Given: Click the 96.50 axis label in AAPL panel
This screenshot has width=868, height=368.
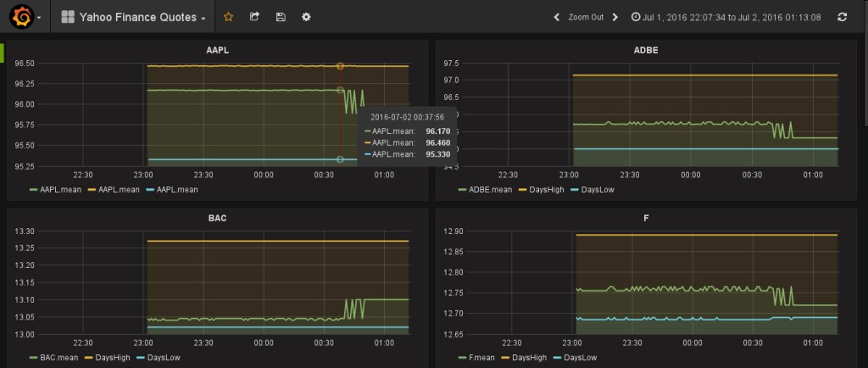Looking at the screenshot, I should 23,63.
